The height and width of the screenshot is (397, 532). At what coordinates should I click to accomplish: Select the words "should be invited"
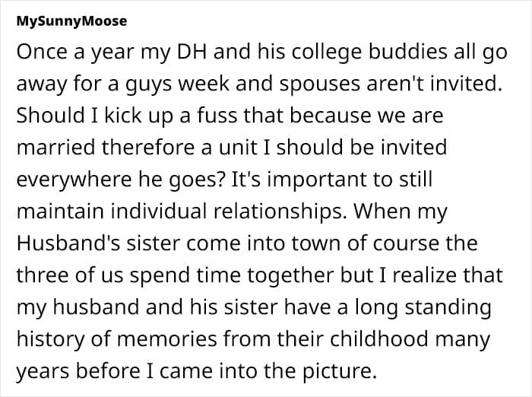(x=361, y=148)
